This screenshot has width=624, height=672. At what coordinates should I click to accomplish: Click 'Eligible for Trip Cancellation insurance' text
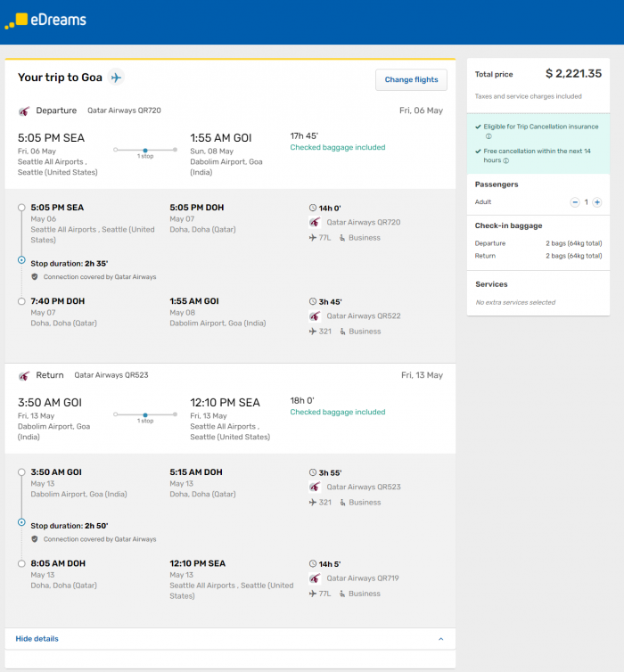(x=541, y=127)
